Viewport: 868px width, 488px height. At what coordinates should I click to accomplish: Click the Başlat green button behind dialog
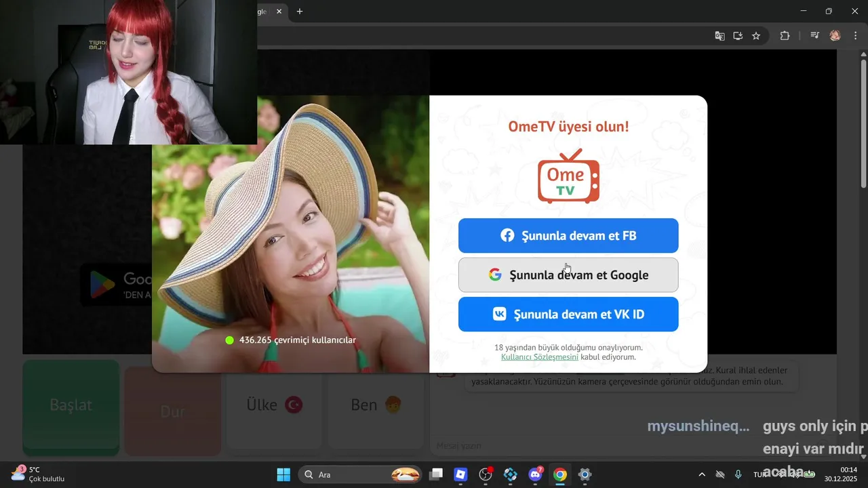coord(71,407)
